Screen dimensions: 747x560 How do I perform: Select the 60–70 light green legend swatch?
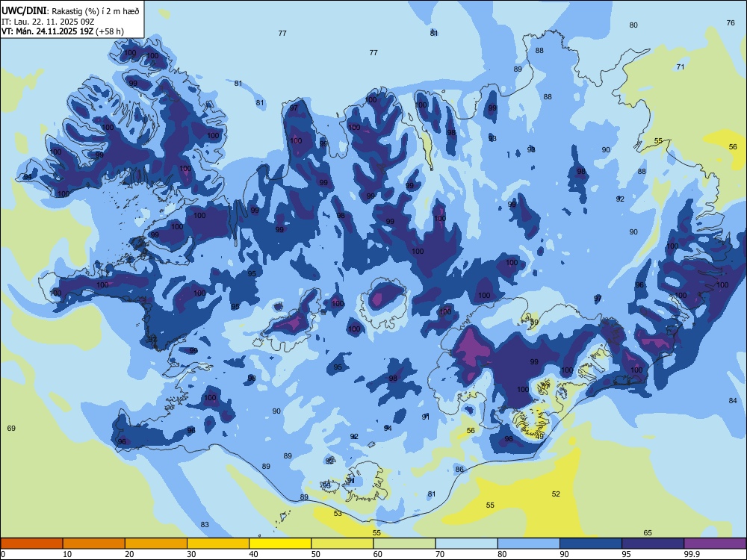tap(404, 544)
